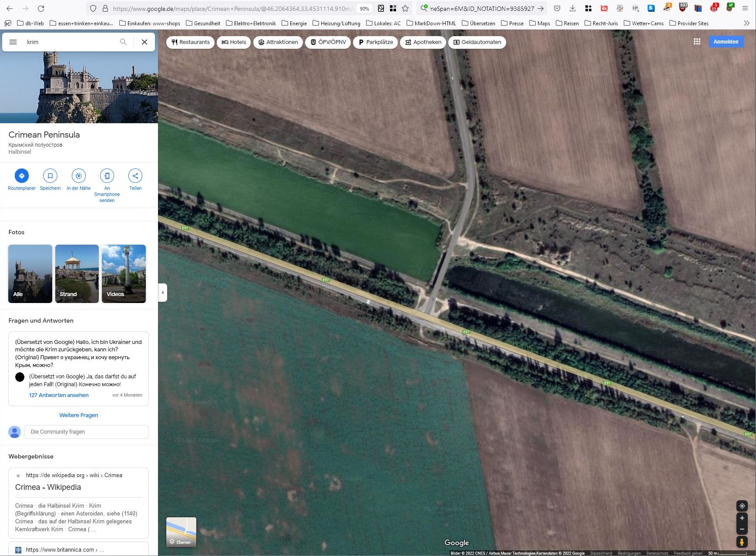Open the Presse bookmark folder

click(x=512, y=23)
